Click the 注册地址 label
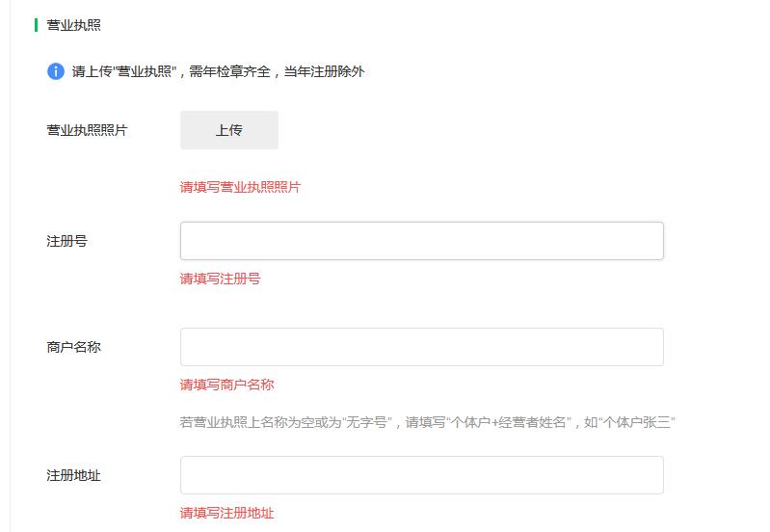This screenshot has width=770, height=532. (x=73, y=475)
